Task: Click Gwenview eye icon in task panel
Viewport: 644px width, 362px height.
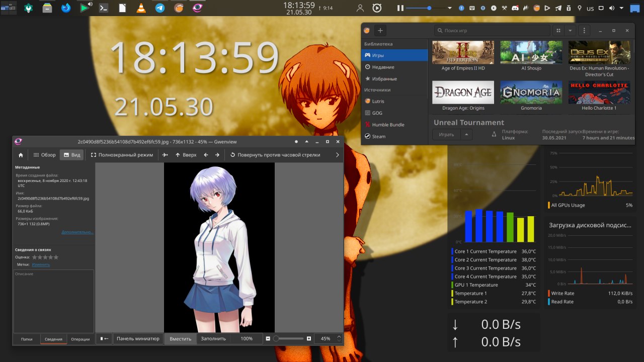Action: click(197, 8)
